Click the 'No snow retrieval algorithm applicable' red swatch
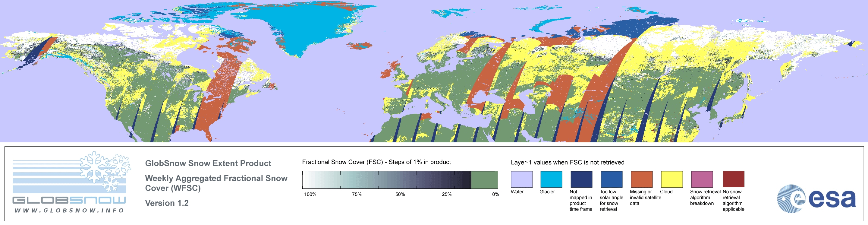Viewport: 868px width, 225px height. [x=734, y=179]
